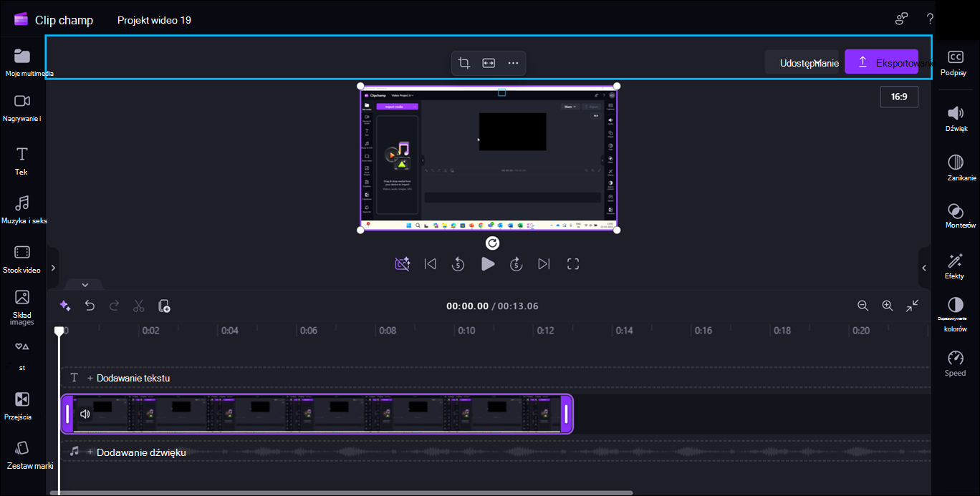The height and width of the screenshot is (496, 980).
Task: Expand the left sidebar panel arrow
Action: click(53, 268)
